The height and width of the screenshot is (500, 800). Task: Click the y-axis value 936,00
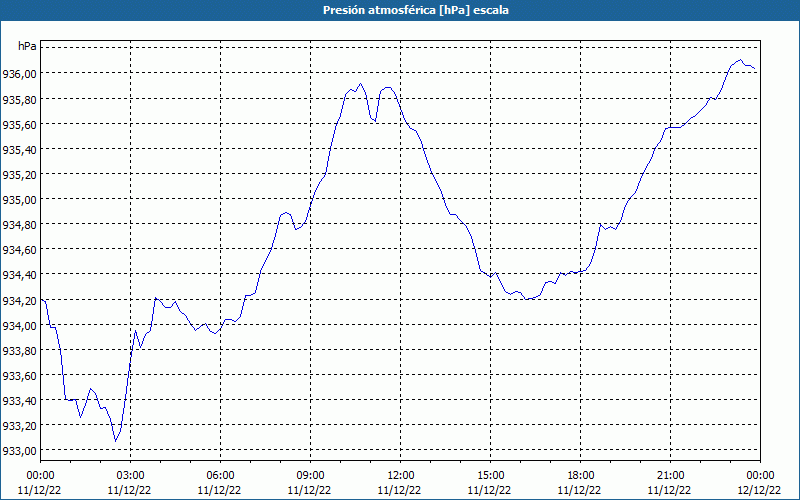coord(19,74)
